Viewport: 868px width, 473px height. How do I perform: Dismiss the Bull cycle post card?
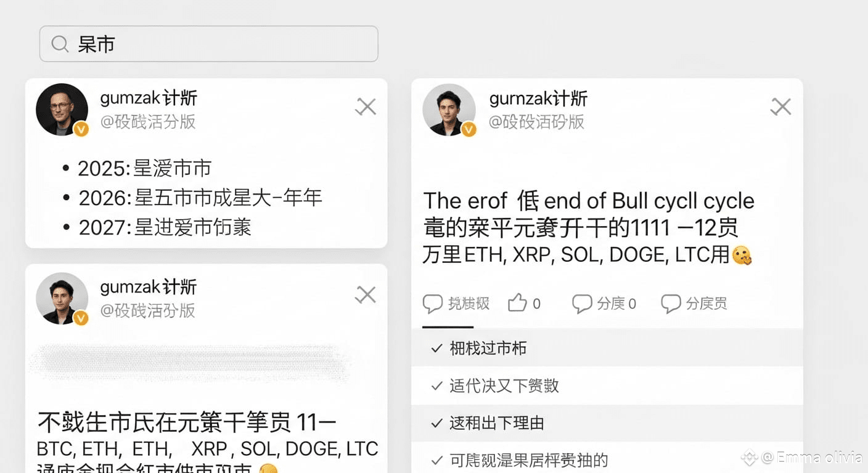tap(781, 107)
